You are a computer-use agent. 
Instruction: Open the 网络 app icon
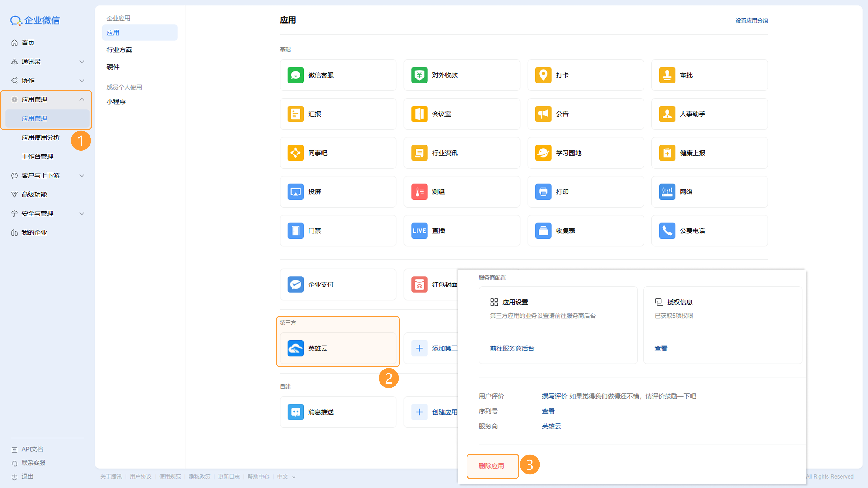point(667,192)
